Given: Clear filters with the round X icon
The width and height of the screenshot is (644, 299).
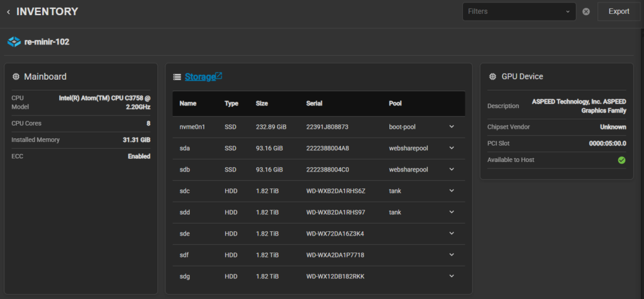Looking at the screenshot, I should tap(586, 11).
